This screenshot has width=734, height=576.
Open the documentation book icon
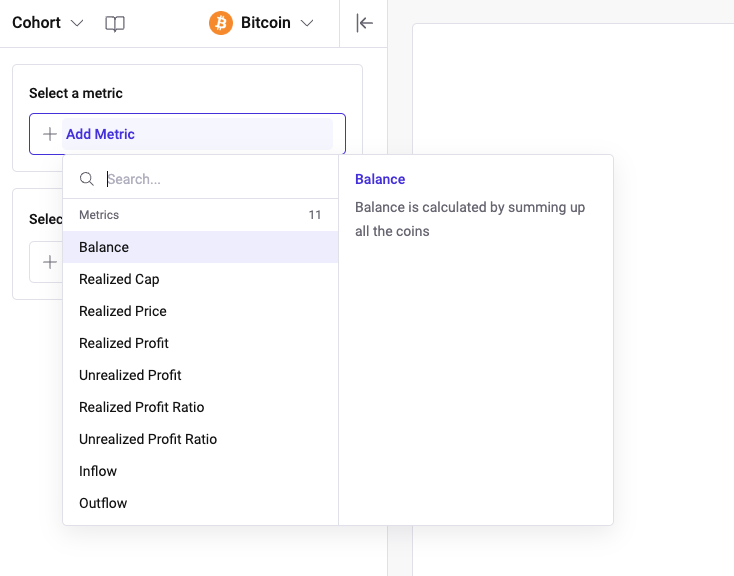coord(115,23)
